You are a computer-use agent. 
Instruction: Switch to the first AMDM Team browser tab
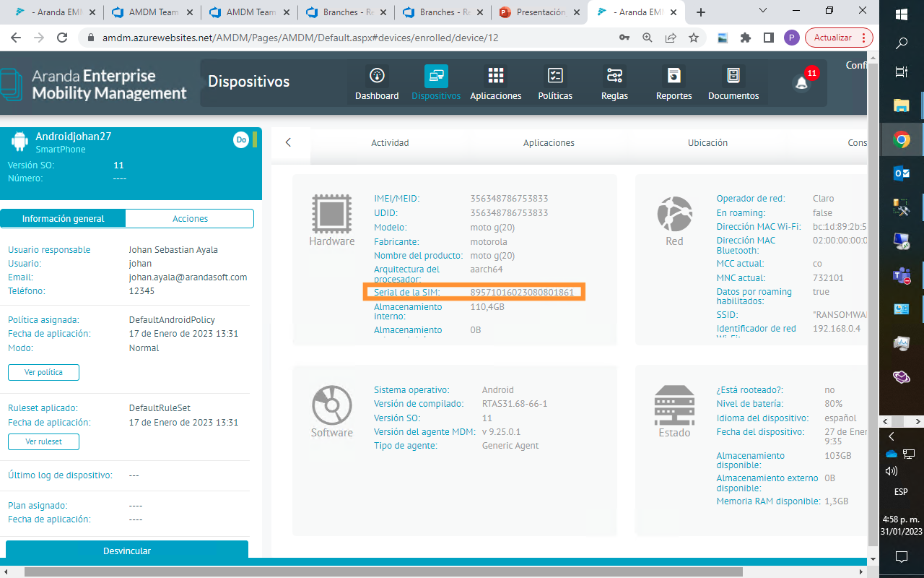pos(151,12)
